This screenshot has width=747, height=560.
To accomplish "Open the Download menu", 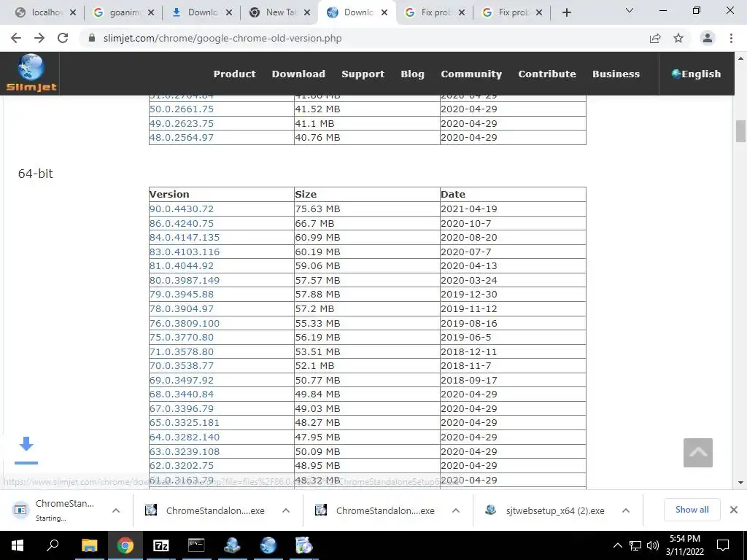I will tap(298, 74).
